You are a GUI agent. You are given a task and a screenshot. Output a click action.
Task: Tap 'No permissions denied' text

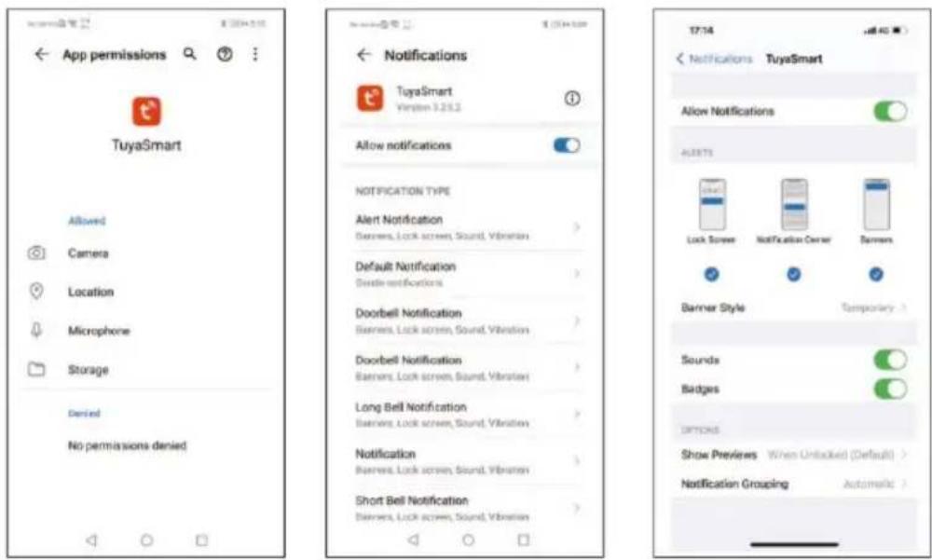pyautogui.click(x=127, y=445)
